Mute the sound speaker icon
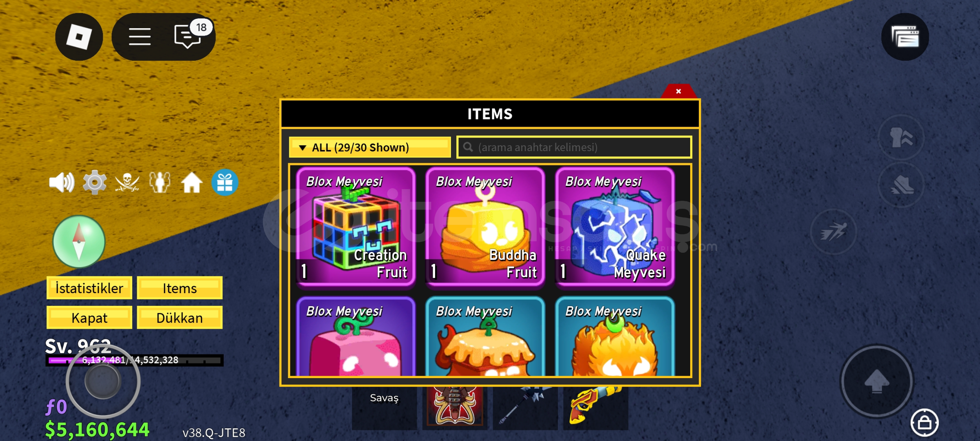 click(62, 182)
